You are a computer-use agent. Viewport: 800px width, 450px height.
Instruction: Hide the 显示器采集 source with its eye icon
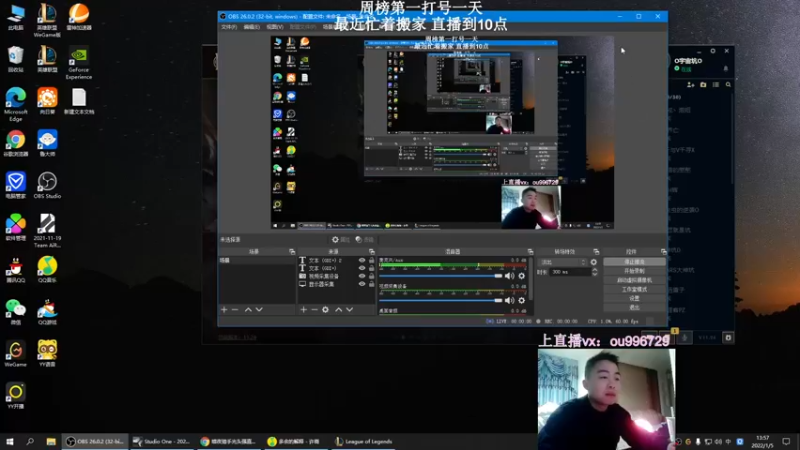tap(362, 284)
